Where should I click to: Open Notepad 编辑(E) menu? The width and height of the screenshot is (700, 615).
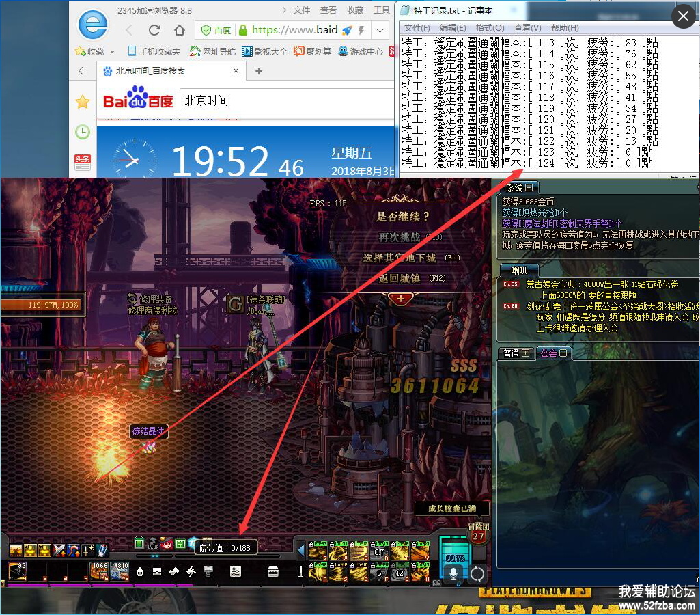pyautogui.click(x=453, y=28)
